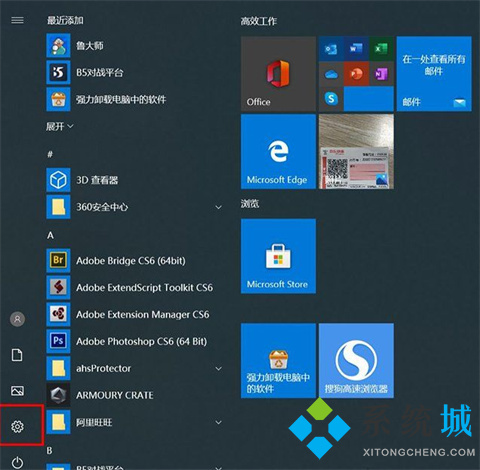This screenshot has height=470, width=480.
Task: Jump to letter index B
Action: (x=49, y=451)
